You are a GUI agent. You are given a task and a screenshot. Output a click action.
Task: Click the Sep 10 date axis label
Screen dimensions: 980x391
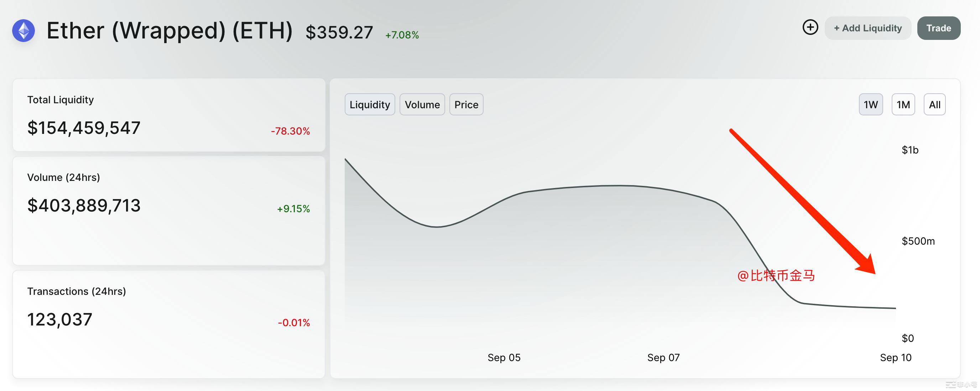click(x=896, y=358)
